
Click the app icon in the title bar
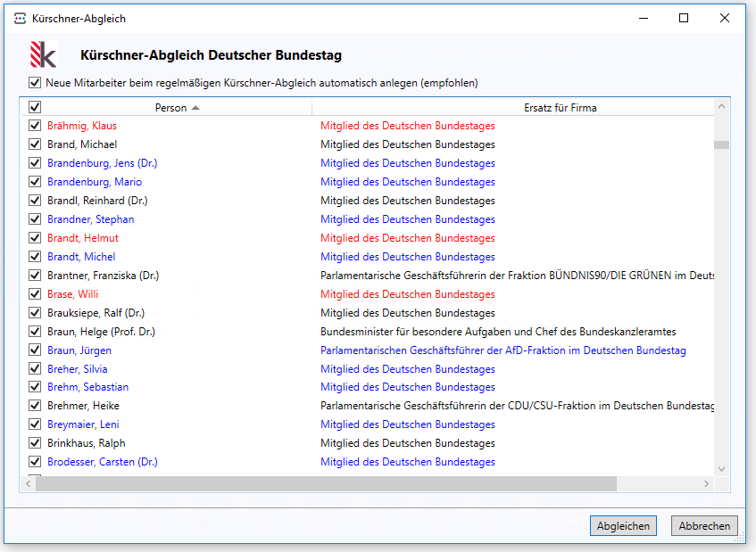pos(20,19)
